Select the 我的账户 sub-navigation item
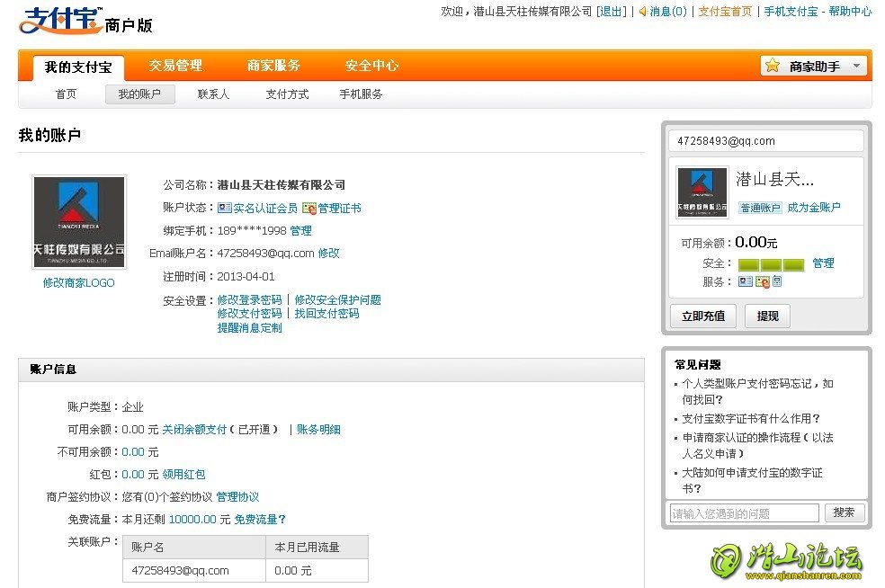Viewport: 885px width, 588px height. [x=140, y=94]
